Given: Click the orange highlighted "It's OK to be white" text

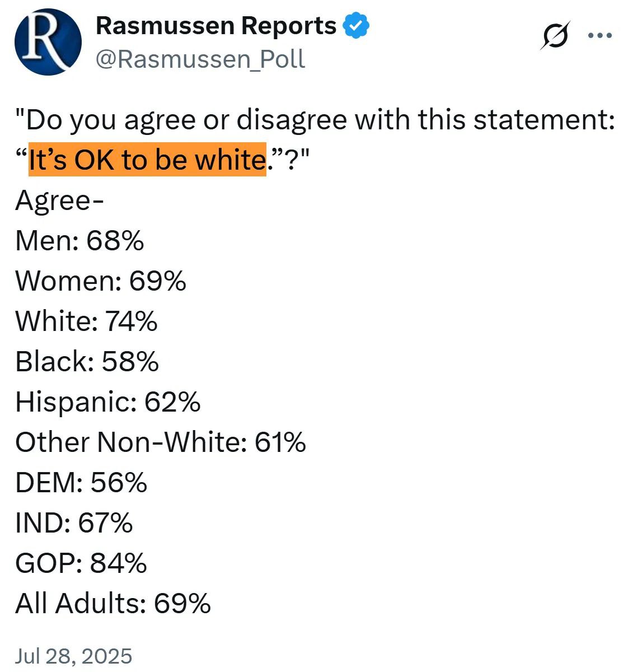Looking at the screenshot, I should coord(147,160).
